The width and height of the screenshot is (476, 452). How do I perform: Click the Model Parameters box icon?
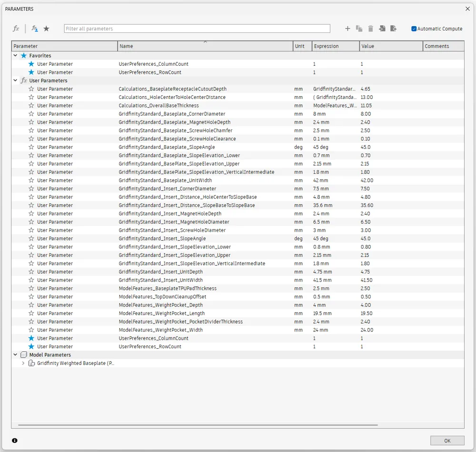point(24,354)
